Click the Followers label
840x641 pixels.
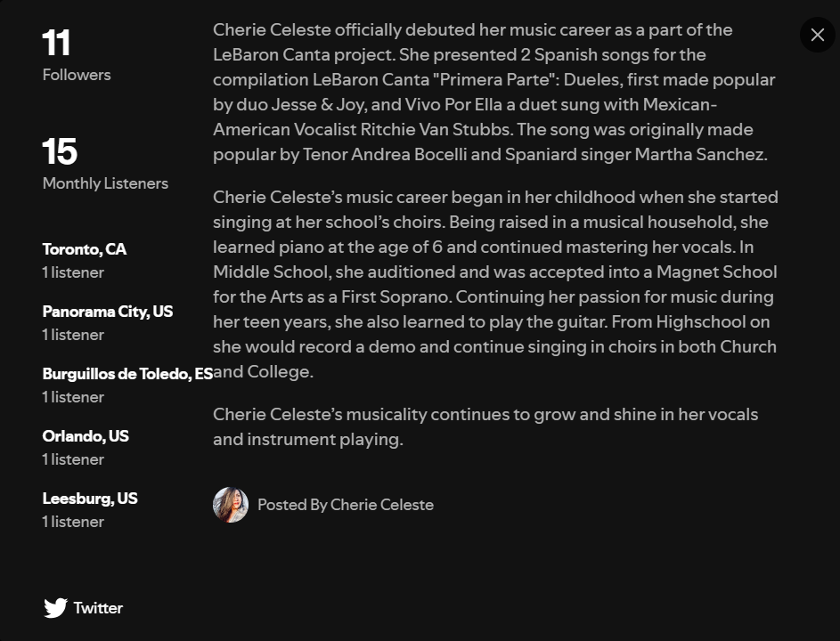point(77,75)
